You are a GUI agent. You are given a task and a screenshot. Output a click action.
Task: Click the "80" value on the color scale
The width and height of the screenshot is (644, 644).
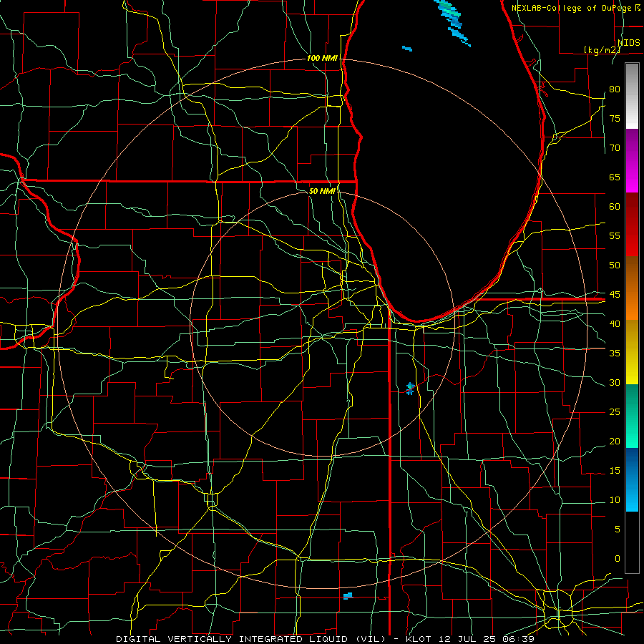tap(615, 89)
